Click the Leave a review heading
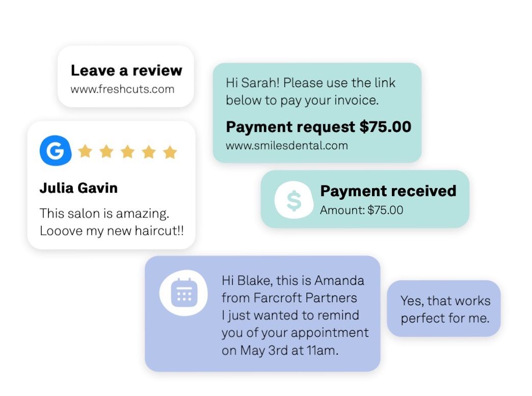 [126, 70]
